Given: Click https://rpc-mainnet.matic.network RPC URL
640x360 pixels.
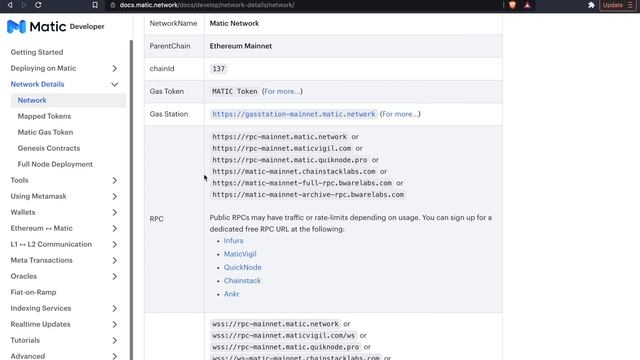Looking at the screenshot, I should coord(280,137).
